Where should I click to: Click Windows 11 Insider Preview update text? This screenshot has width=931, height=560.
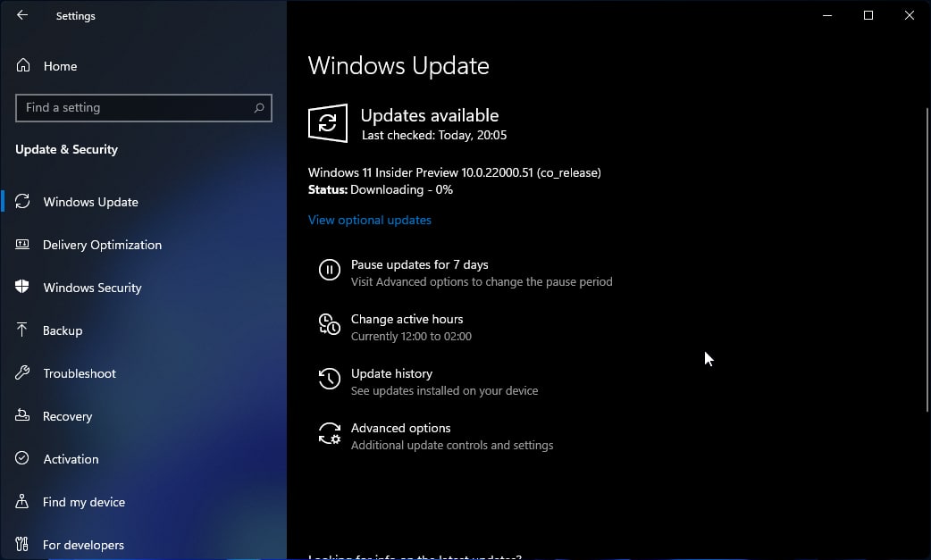pos(454,172)
